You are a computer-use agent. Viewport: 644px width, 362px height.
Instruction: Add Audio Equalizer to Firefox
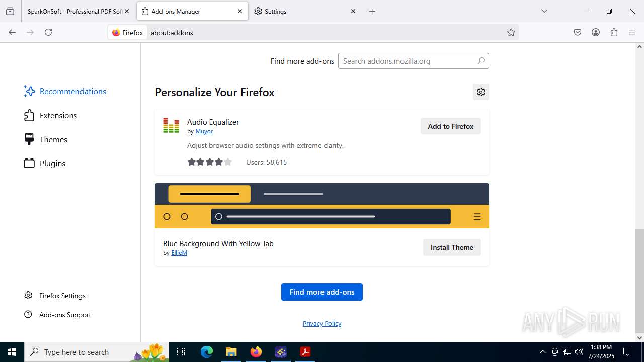click(x=451, y=126)
